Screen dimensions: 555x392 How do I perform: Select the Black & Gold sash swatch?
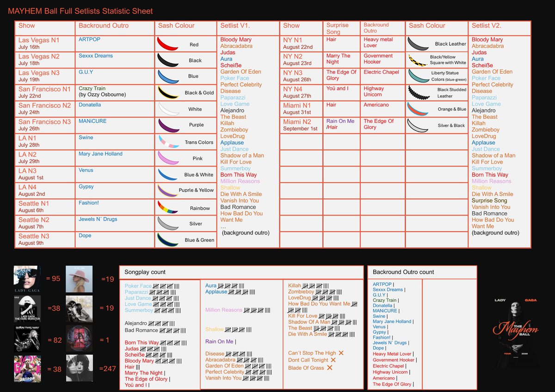(168, 92)
